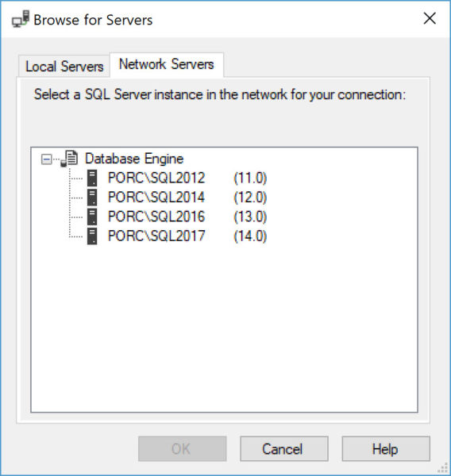The height and width of the screenshot is (476, 451).
Task: Pick the PORC\SQL2017 instance name
Action: point(156,236)
